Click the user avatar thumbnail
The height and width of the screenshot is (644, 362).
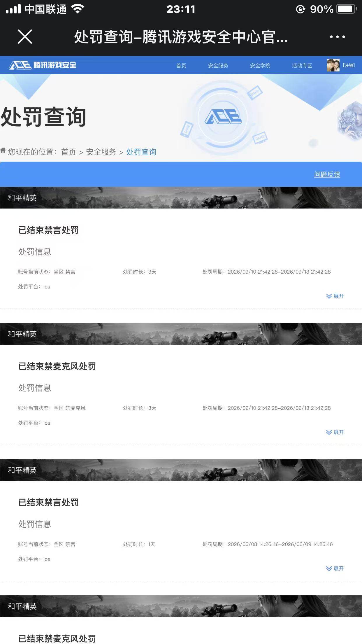333,65
